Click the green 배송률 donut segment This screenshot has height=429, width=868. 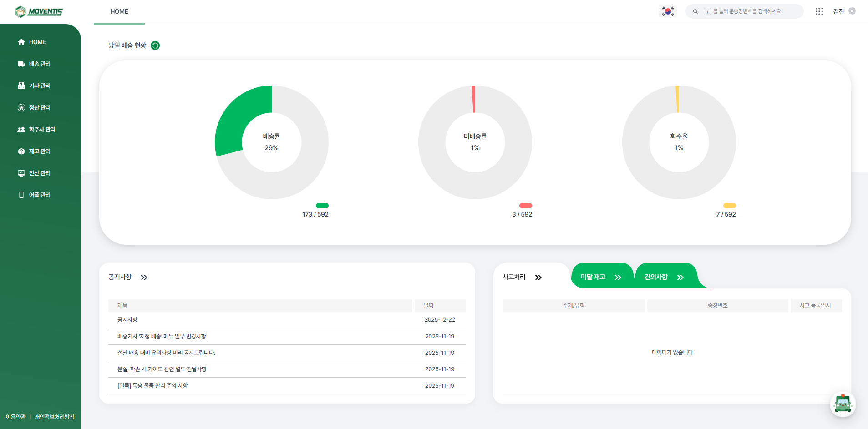(237, 118)
